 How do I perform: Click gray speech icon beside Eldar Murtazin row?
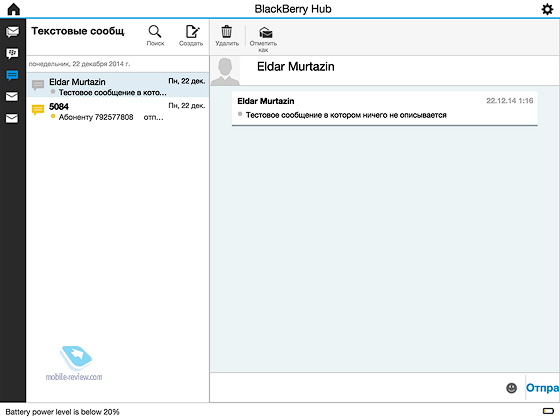tap(38, 85)
